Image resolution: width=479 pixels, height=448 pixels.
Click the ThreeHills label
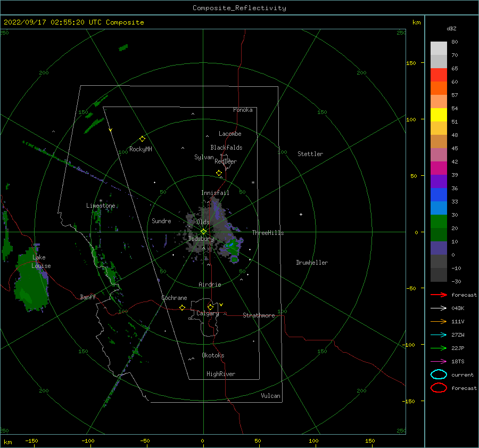[268, 233]
